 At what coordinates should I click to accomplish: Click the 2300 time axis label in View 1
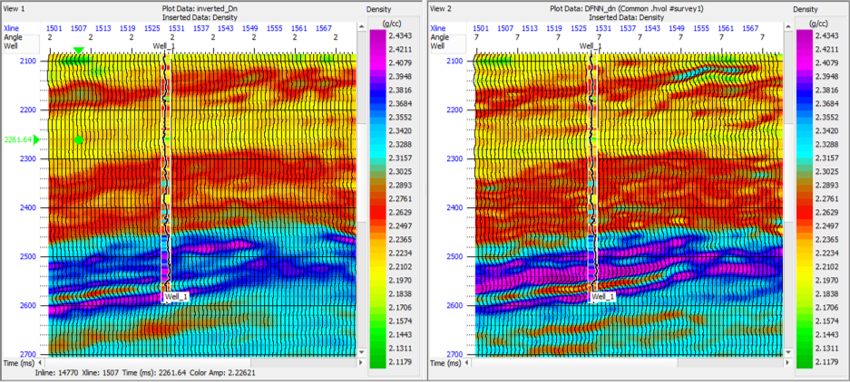coord(28,159)
